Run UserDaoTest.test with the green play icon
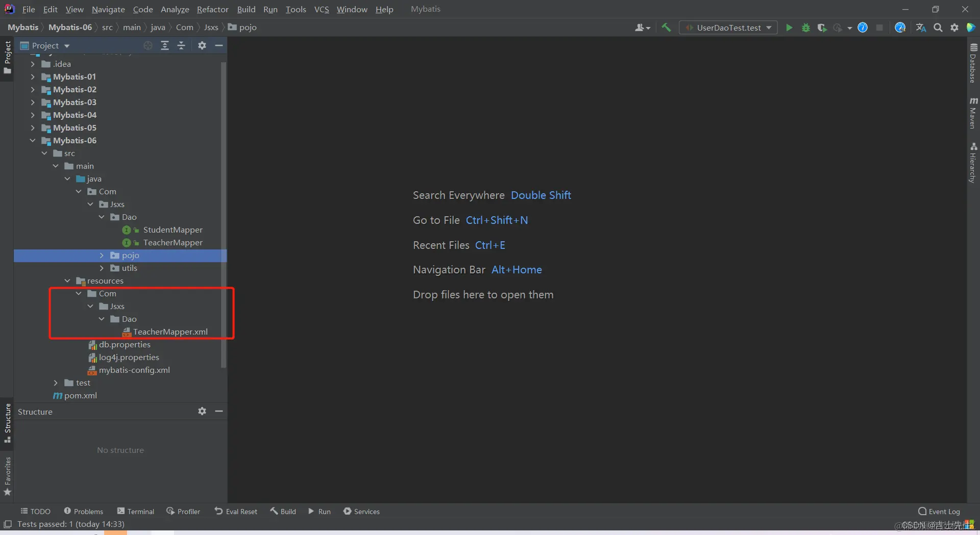 pyautogui.click(x=789, y=28)
